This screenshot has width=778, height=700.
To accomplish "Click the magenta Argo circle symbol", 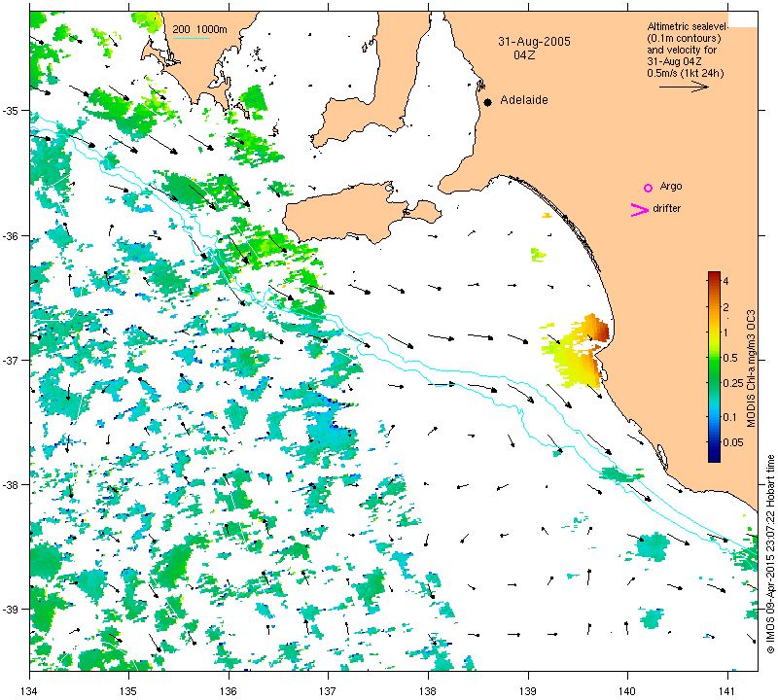I will click(x=648, y=188).
